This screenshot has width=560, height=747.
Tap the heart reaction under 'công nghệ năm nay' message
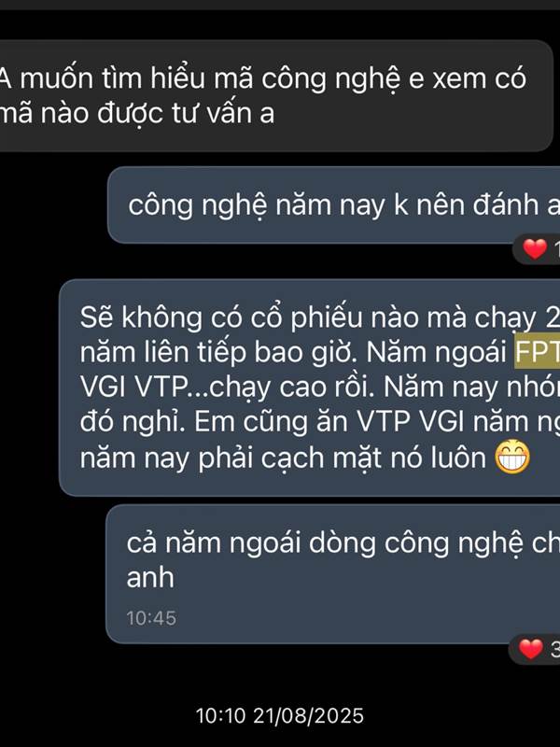click(x=534, y=249)
